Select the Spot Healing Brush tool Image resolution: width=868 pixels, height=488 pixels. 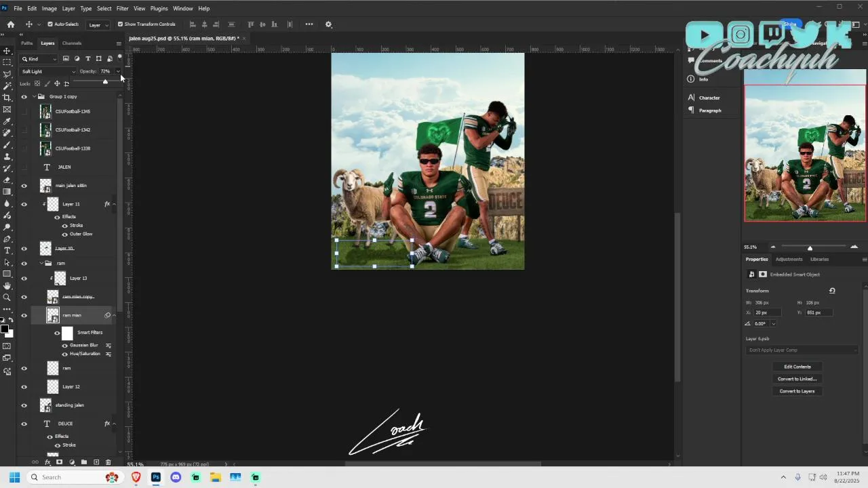[x=7, y=133]
